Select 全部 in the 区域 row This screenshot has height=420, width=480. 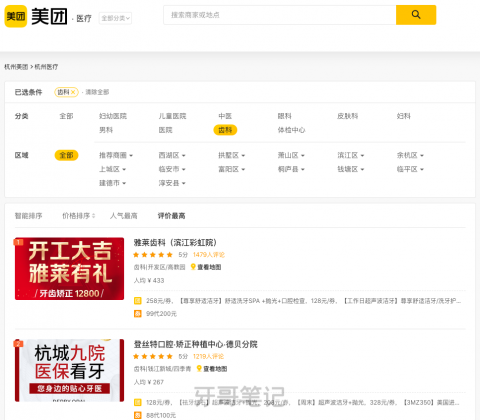click(66, 155)
